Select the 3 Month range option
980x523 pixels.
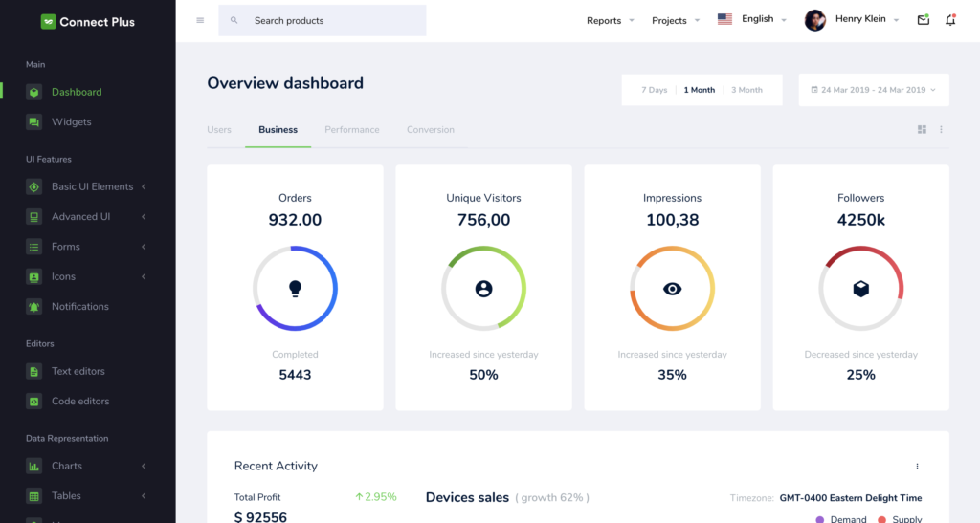tap(746, 90)
